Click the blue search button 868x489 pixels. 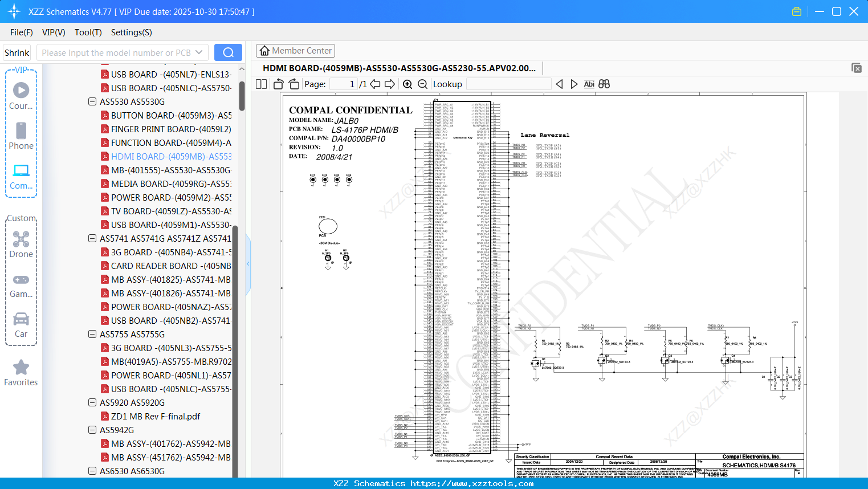(228, 52)
